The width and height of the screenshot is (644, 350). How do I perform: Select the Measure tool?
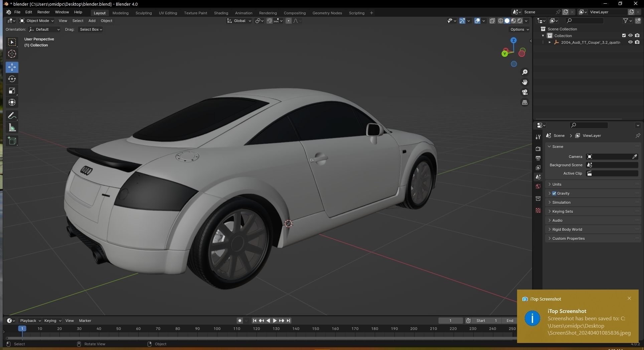tap(12, 128)
